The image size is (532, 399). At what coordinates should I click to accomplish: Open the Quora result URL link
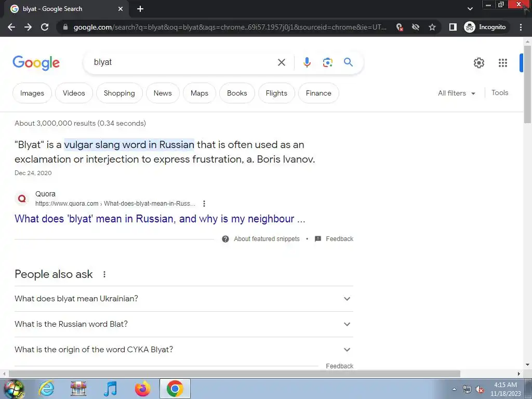(115, 204)
